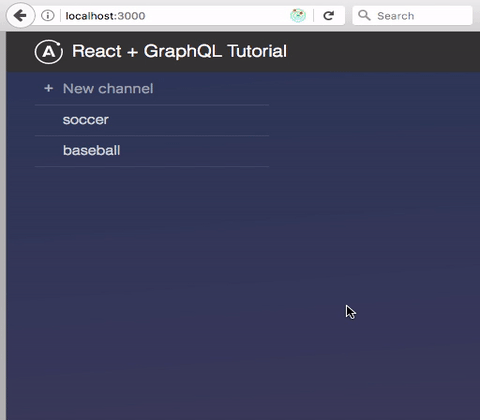The width and height of the screenshot is (480, 420).
Task: Click the Apollo logo in the header
Action: (x=49, y=52)
